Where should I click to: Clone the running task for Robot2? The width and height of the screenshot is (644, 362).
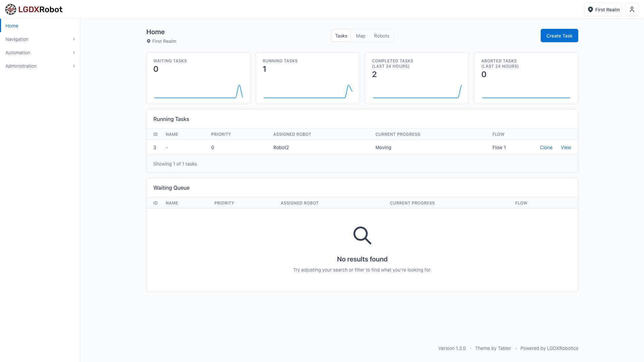click(546, 147)
